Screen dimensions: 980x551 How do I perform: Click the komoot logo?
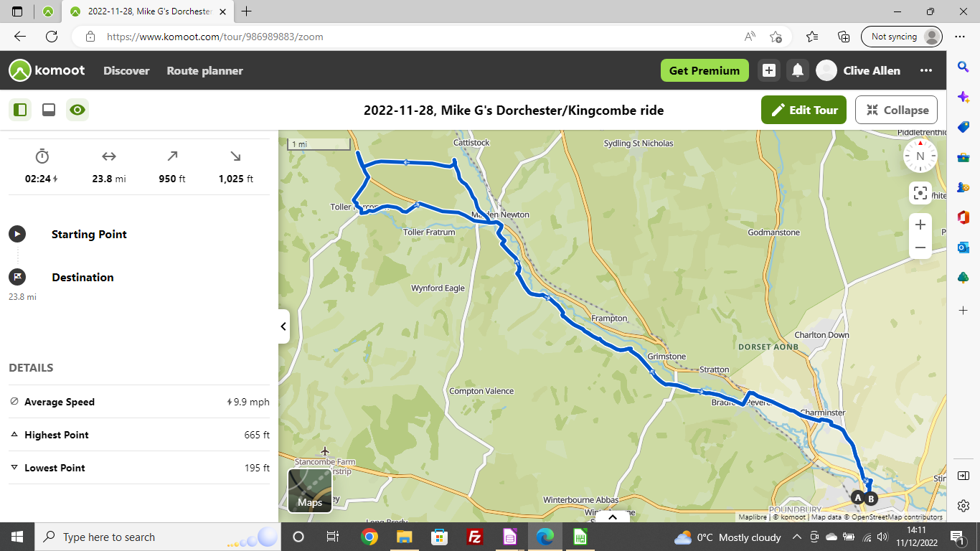click(47, 70)
